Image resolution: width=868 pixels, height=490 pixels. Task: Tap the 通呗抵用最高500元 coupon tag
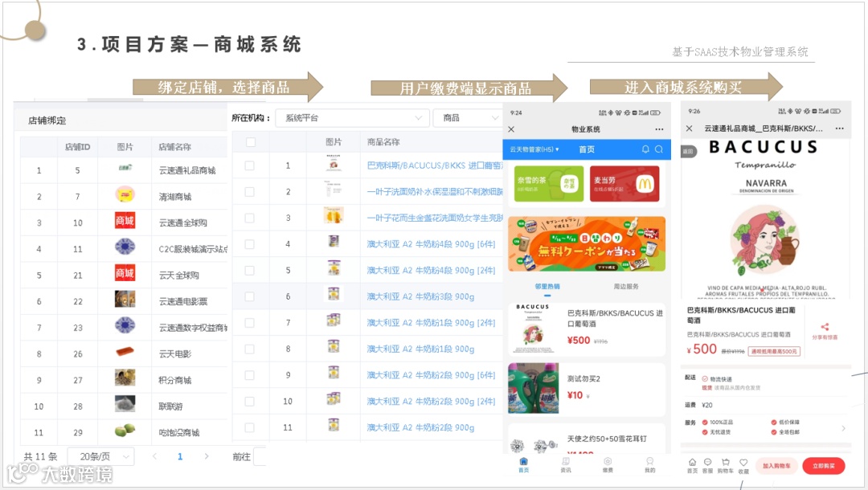[774, 351]
